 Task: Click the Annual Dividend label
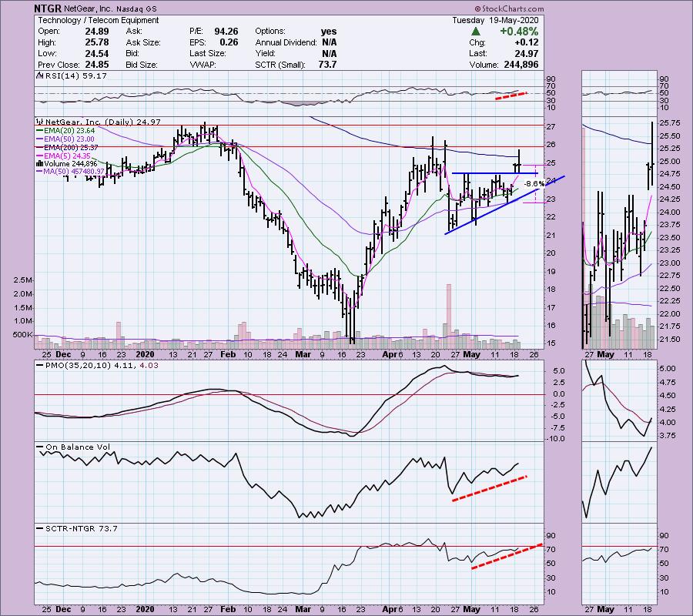(286, 42)
